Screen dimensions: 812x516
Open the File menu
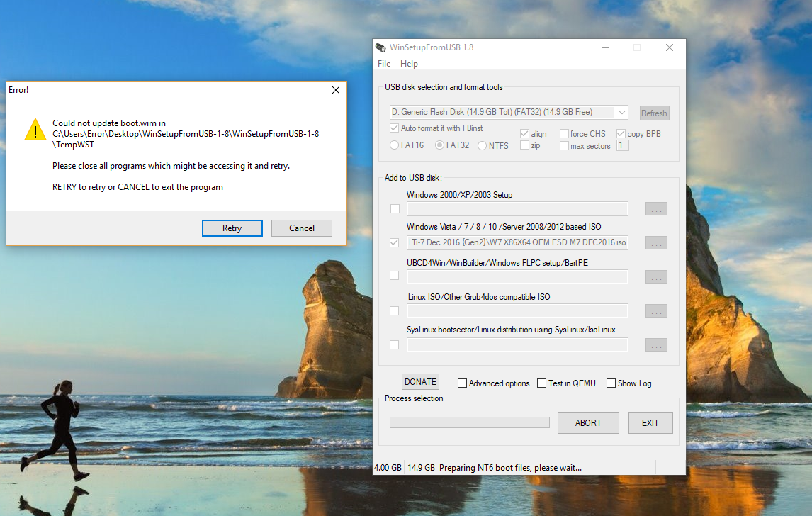coord(384,64)
